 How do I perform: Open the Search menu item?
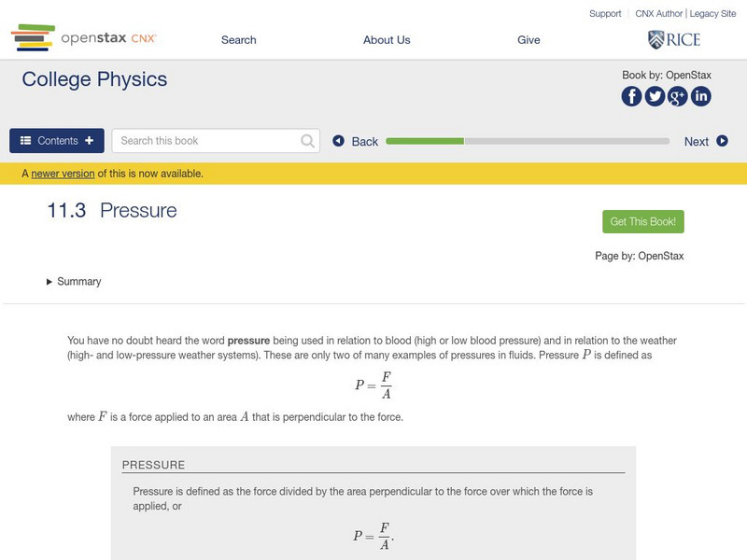tap(238, 40)
